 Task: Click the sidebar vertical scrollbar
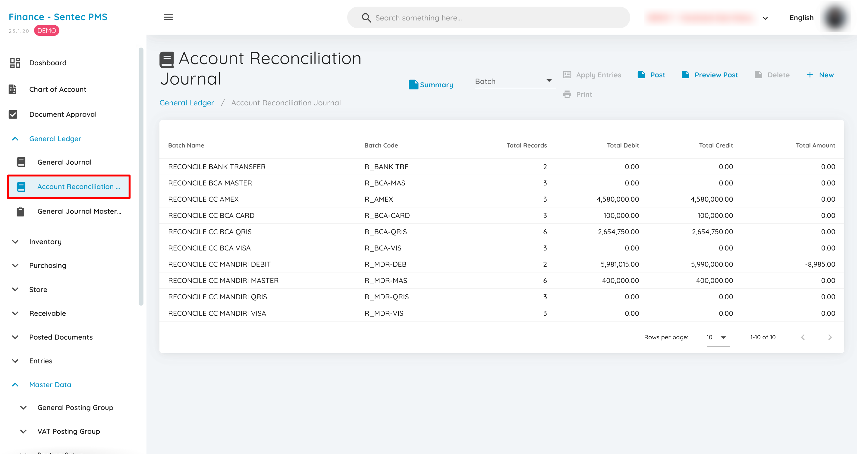[x=141, y=176]
